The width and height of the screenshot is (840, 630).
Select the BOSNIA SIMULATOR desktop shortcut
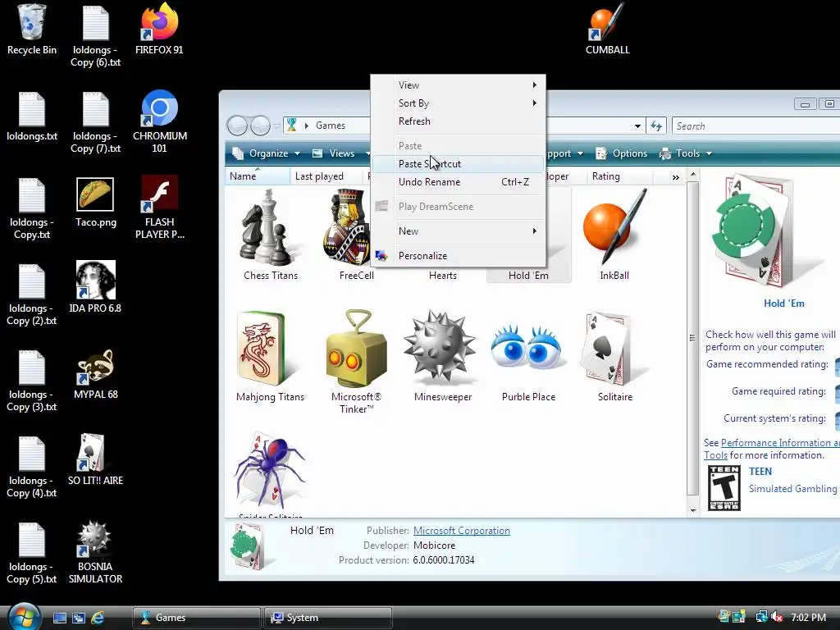[x=95, y=552]
